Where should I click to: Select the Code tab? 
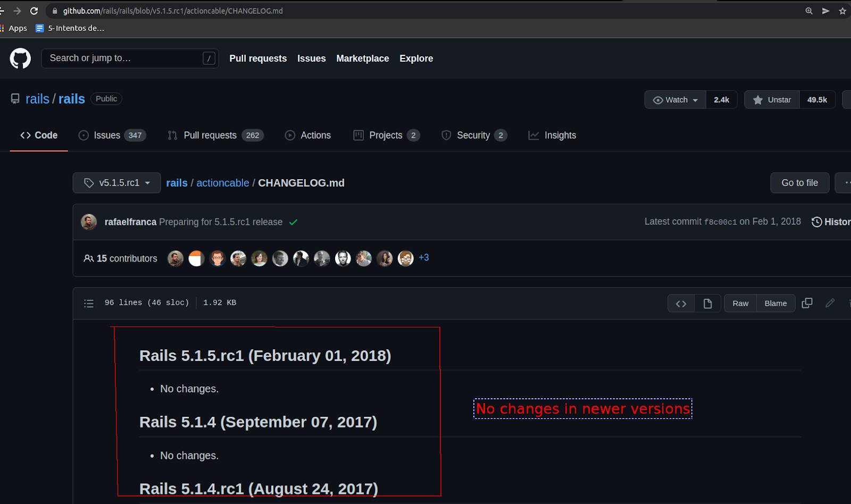point(39,136)
